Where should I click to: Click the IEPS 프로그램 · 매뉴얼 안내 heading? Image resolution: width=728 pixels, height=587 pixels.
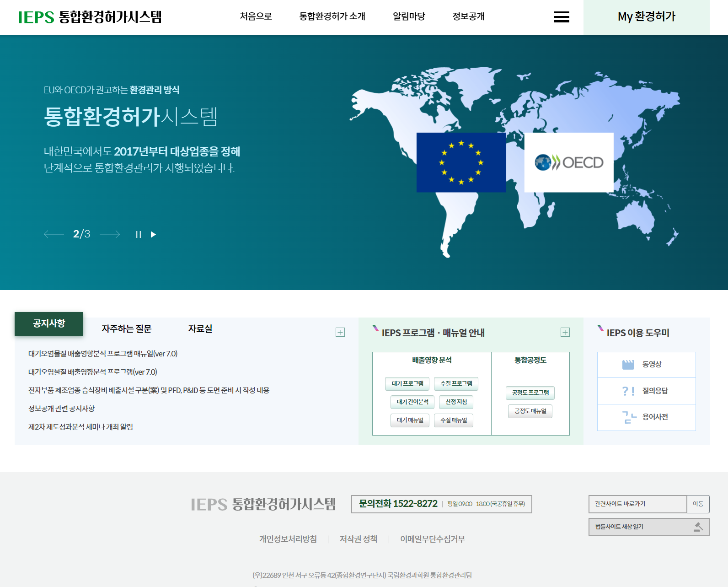pos(433,334)
